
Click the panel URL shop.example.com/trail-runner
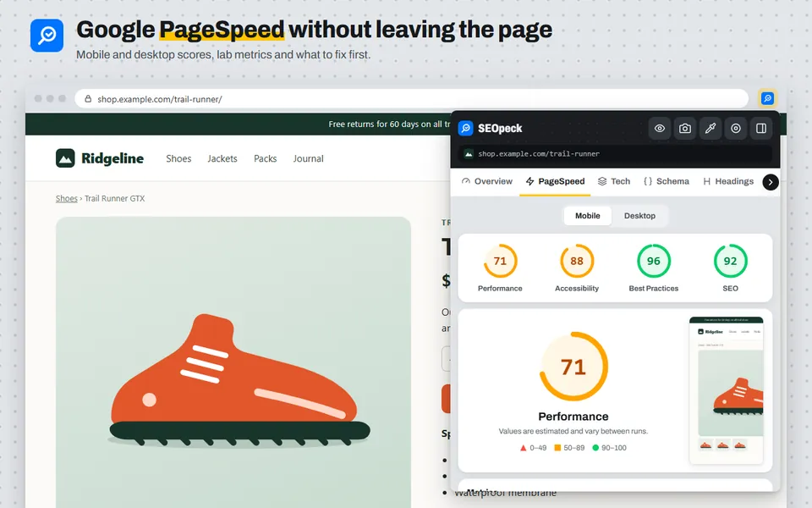click(x=539, y=154)
